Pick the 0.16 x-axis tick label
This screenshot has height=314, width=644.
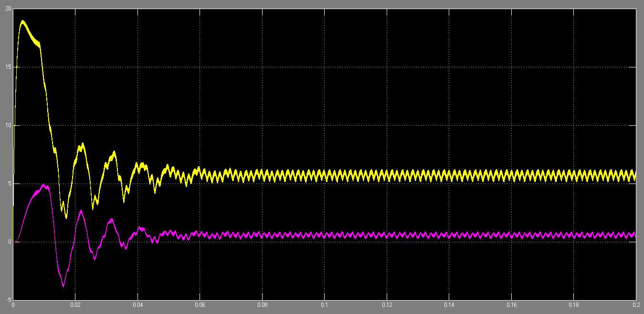click(x=511, y=304)
